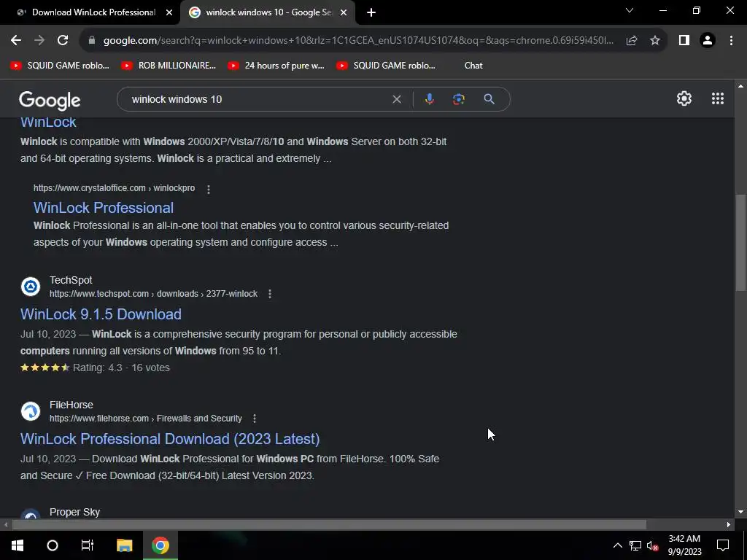Click the network icon in system tray
The width and height of the screenshot is (747, 560).
[x=635, y=545]
